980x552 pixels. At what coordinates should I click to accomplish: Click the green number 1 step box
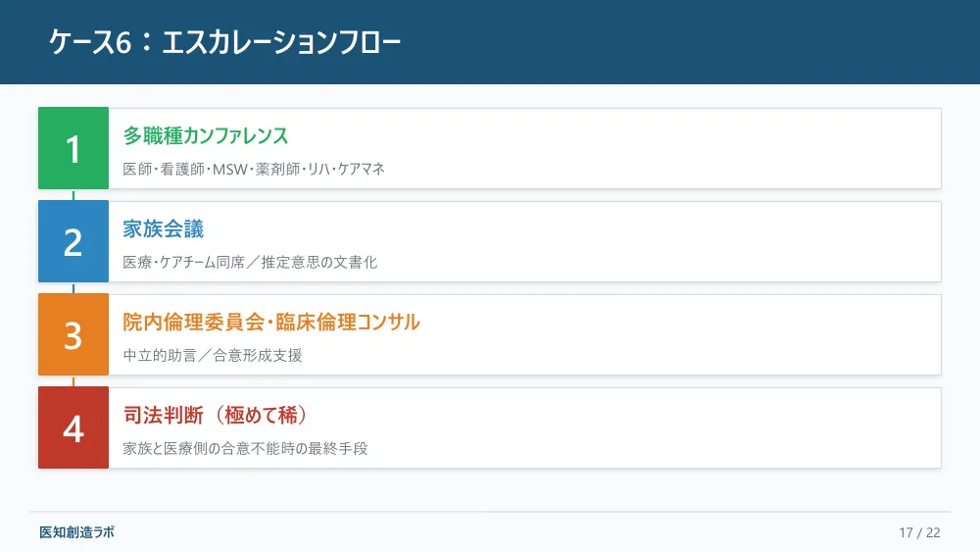pos(73,148)
